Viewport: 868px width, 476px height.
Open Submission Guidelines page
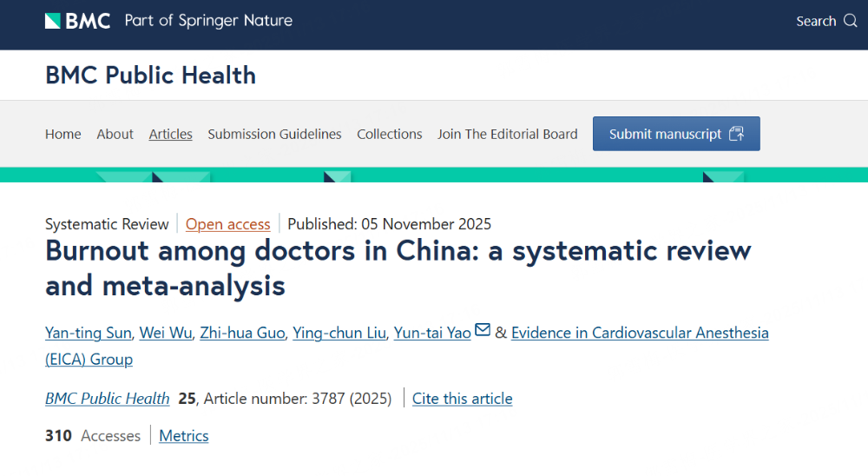pos(274,134)
